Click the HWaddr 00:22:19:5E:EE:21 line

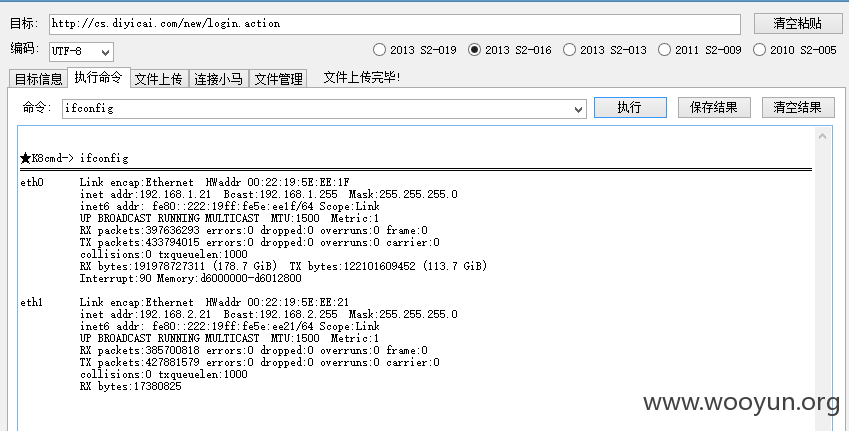(214, 303)
